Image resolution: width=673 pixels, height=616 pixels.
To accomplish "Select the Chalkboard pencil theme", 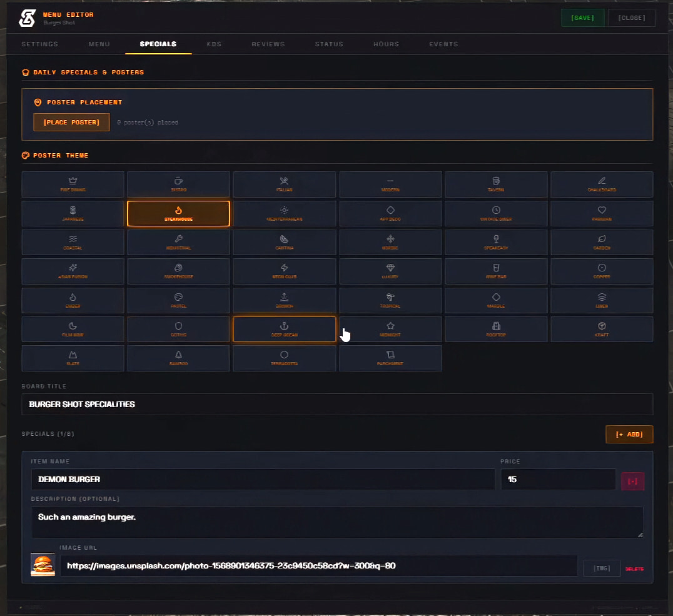I will [x=602, y=184].
